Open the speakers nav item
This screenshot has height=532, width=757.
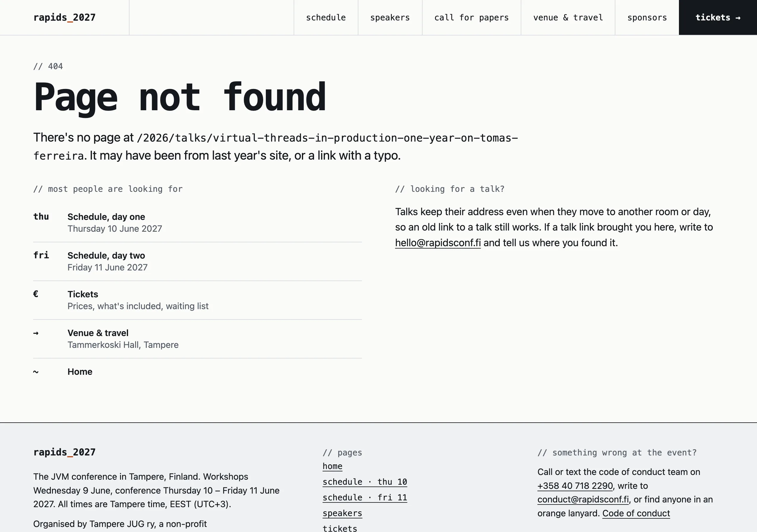(x=390, y=17)
